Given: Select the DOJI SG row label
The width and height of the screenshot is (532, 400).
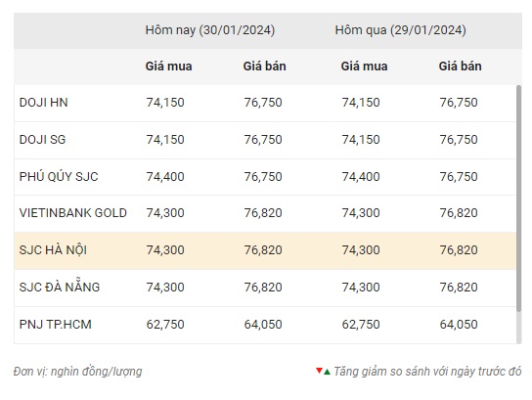Looking at the screenshot, I should click(42, 140).
